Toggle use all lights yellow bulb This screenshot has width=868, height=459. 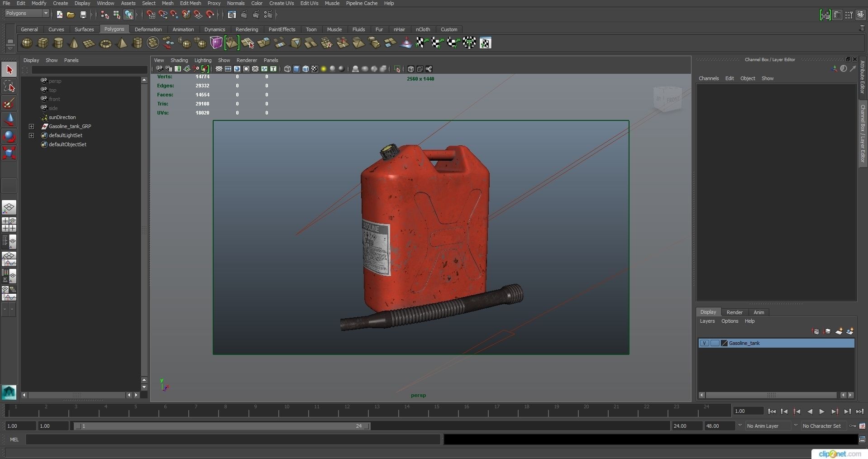[324, 69]
